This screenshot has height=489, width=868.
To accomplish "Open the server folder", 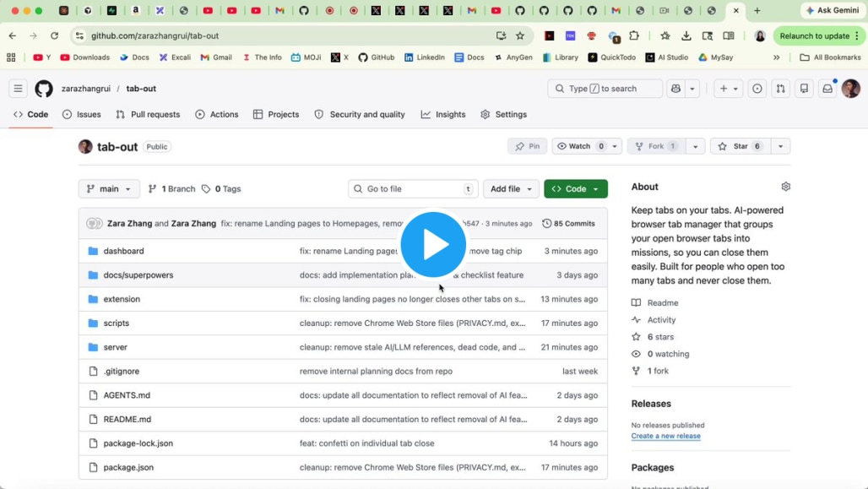I will 115,347.
